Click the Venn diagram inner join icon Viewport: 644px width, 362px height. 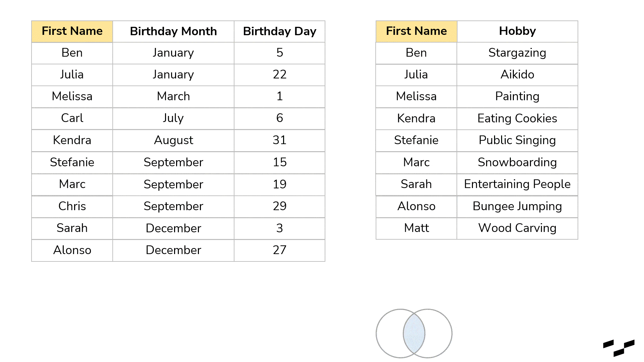pos(414,334)
